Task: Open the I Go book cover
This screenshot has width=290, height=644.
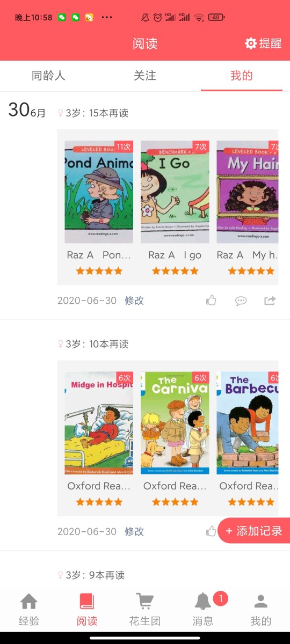Action: pos(175,192)
